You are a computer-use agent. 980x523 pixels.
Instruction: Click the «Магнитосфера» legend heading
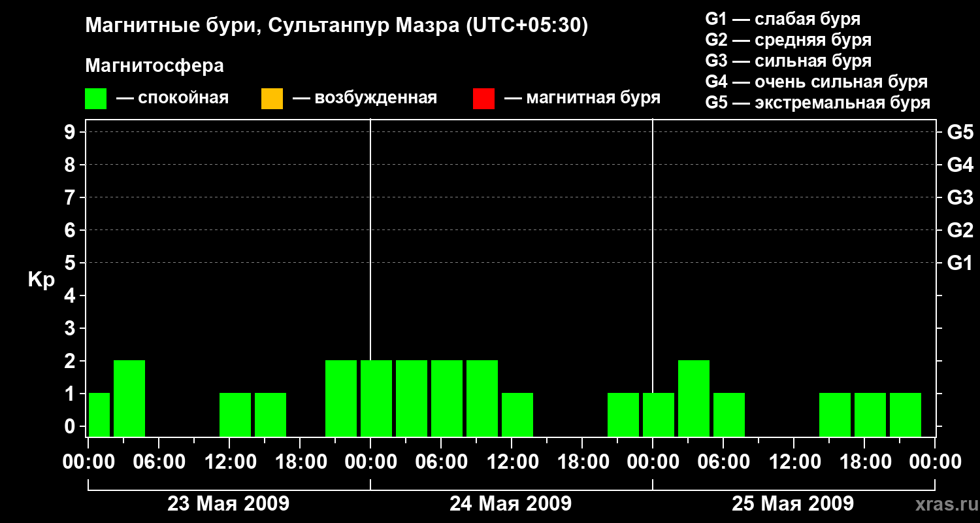(x=155, y=65)
